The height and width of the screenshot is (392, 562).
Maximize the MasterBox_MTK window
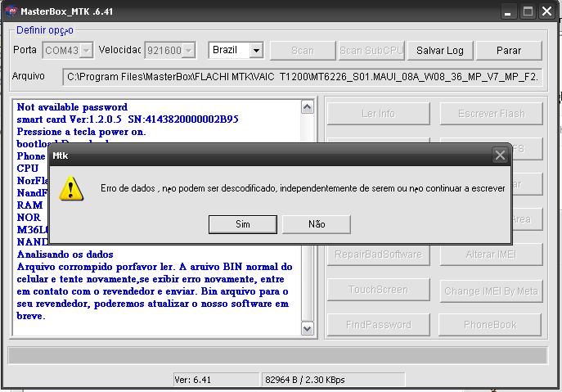tap(528, 11)
